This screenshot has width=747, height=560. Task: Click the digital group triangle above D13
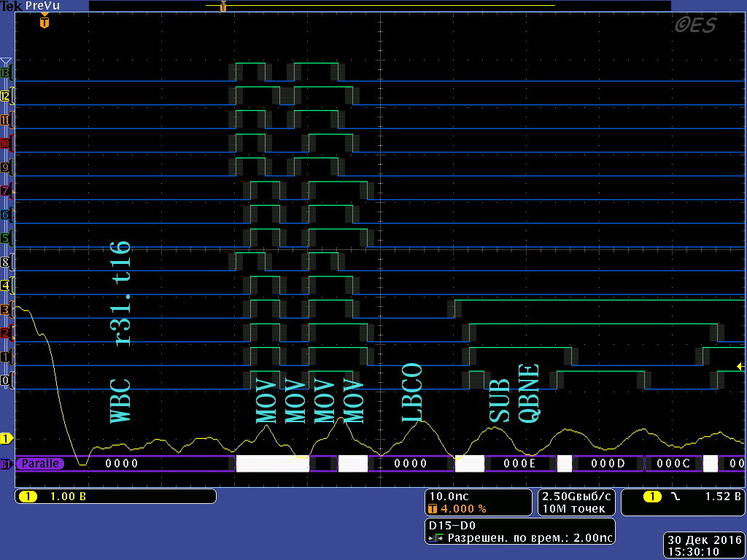point(6,62)
